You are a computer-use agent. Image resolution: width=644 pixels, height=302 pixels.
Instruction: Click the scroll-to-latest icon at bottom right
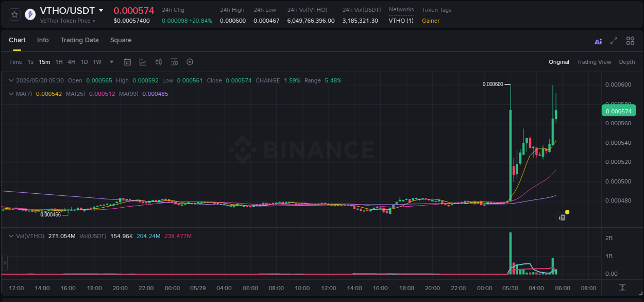tap(622, 288)
